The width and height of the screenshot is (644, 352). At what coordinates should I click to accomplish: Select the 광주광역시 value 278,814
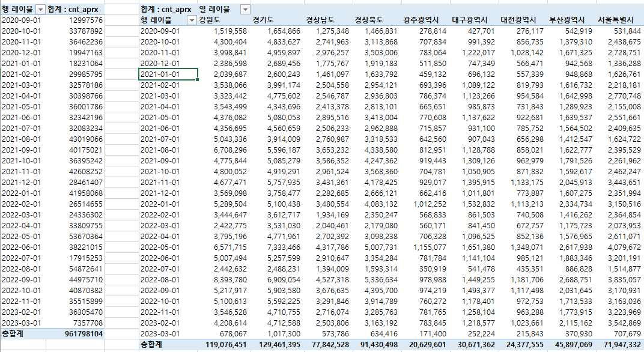433,31
